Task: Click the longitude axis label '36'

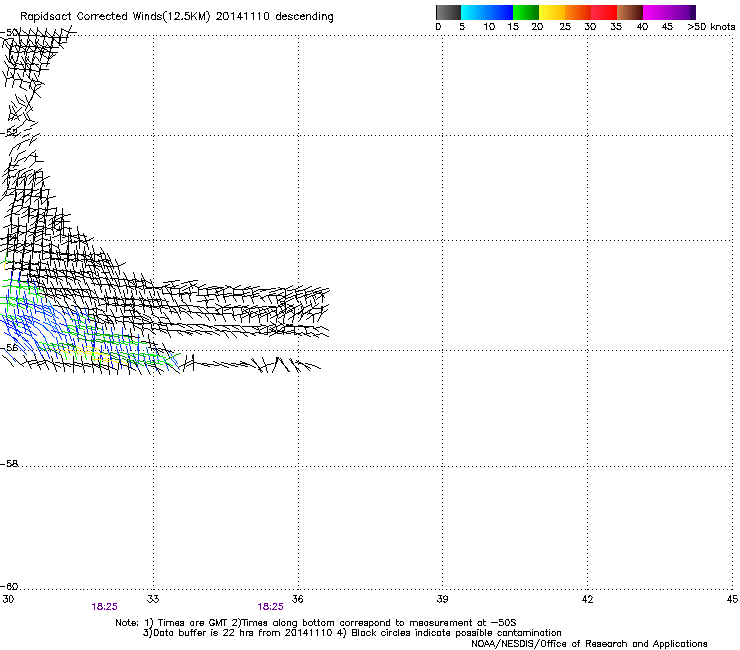Action: [297, 599]
